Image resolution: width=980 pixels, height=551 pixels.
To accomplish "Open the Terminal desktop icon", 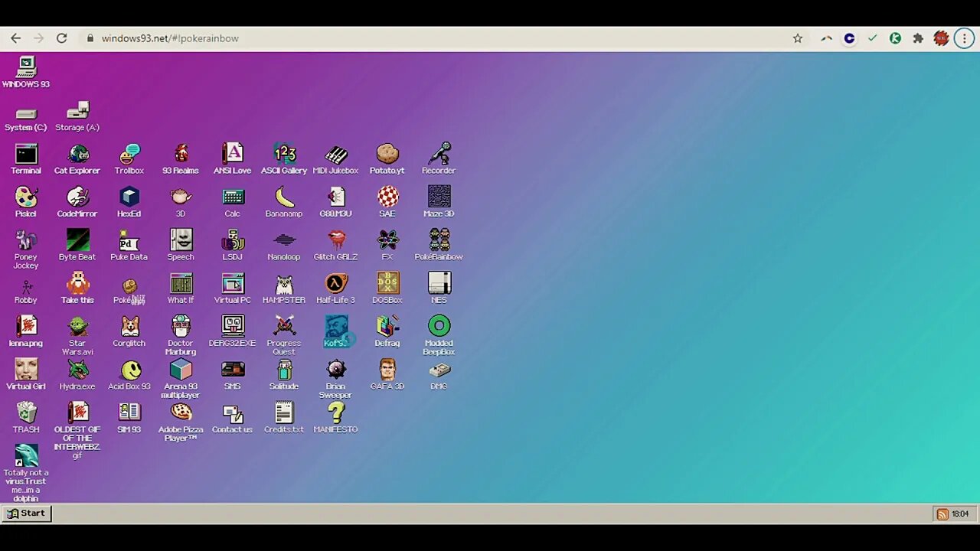I will point(26,159).
